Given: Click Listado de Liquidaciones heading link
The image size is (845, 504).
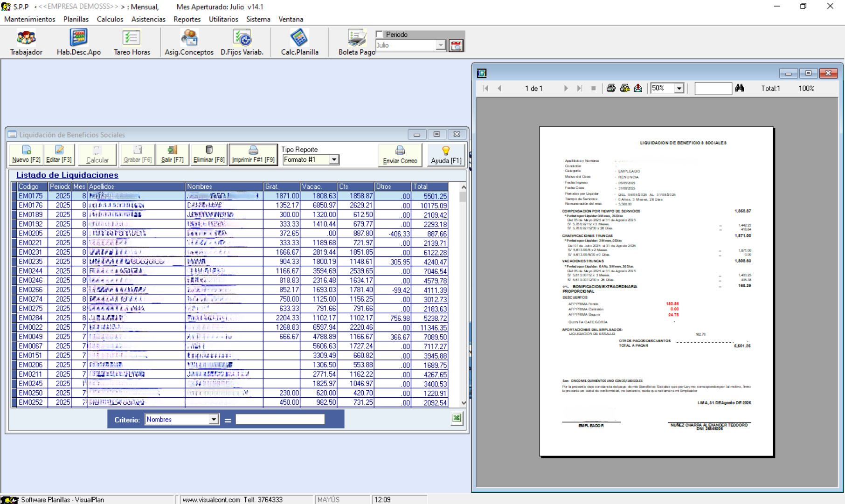Looking at the screenshot, I should pos(67,175).
